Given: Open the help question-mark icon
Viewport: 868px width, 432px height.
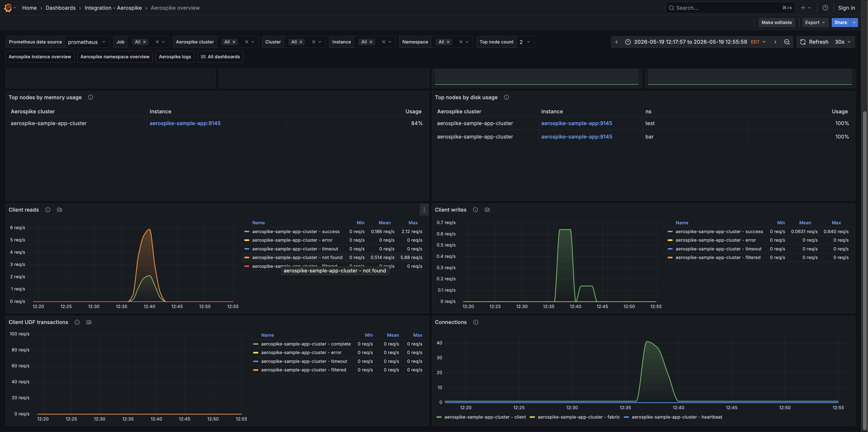Looking at the screenshot, I should click(x=825, y=8).
